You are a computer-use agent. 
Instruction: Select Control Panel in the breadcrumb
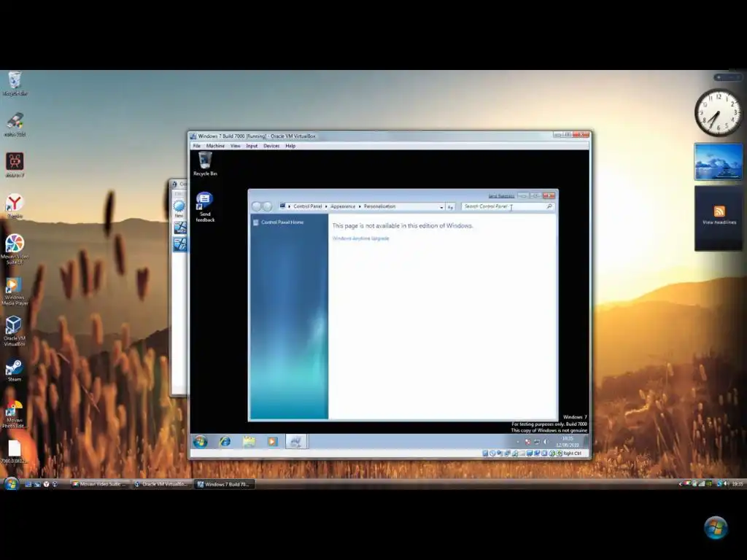pos(307,206)
